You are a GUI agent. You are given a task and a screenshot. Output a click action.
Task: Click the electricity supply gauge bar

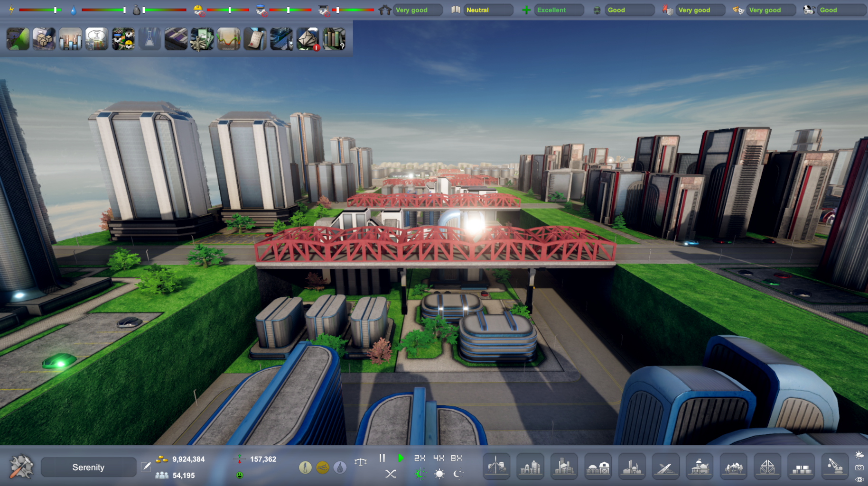pos(40,9)
